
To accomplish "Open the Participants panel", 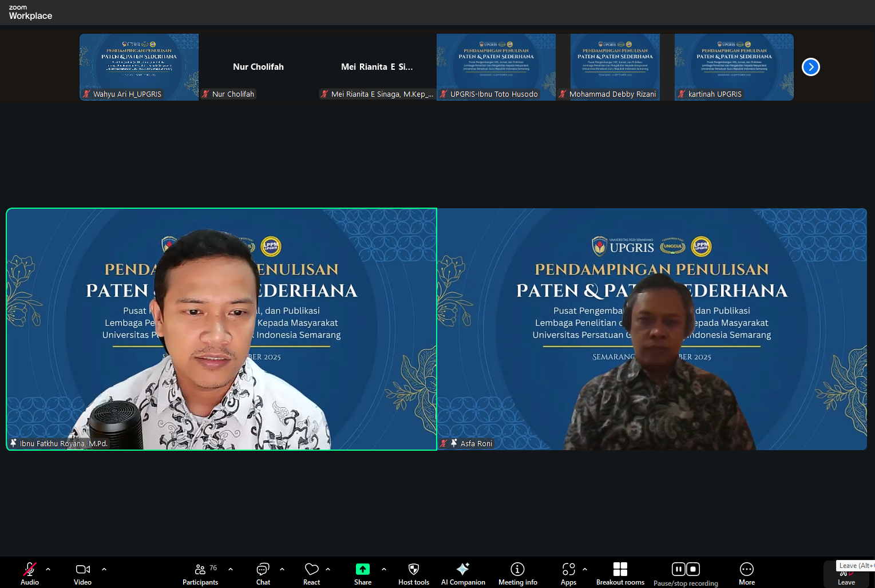I will (x=200, y=574).
